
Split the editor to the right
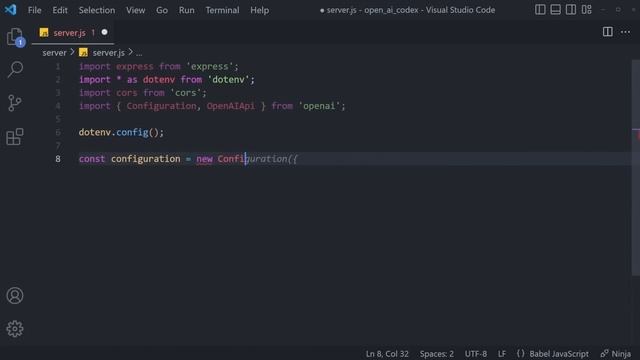(x=607, y=32)
